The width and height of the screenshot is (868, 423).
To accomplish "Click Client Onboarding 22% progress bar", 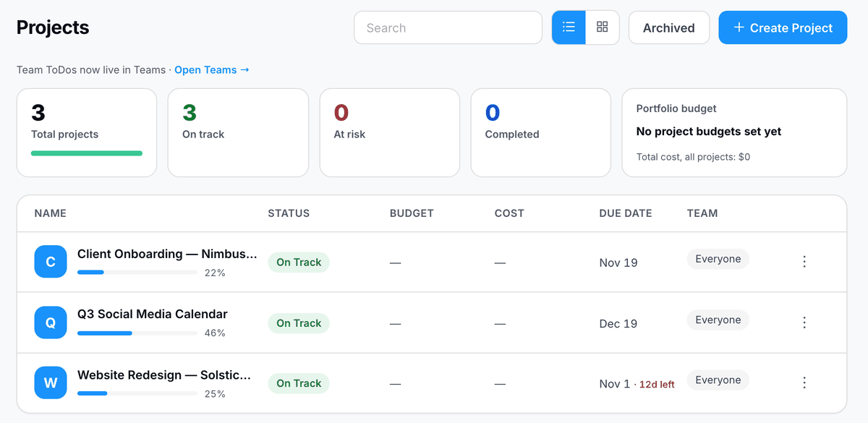I will 137,273.
